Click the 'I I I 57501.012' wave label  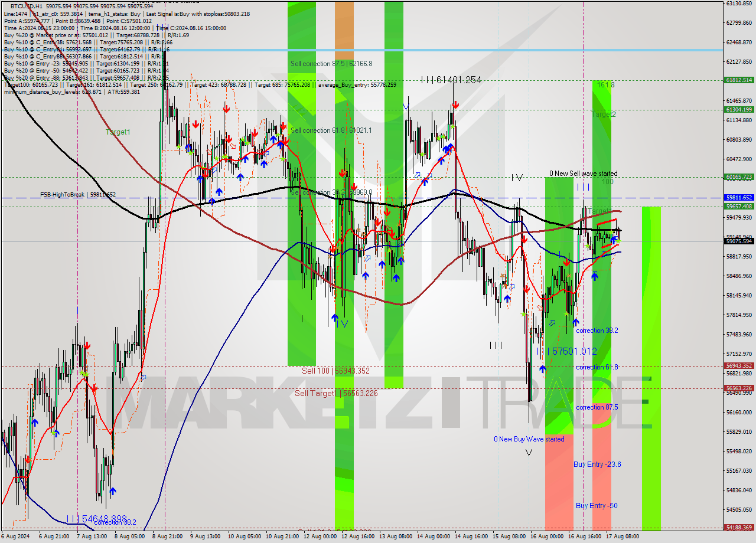coord(566,351)
